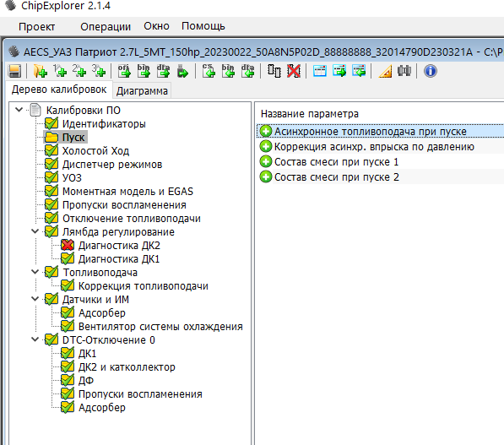The width and height of the screenshot is (504, 445).
Task: Click green plus beside Состав смеси при пуске 1
Action: coord(266,162)
